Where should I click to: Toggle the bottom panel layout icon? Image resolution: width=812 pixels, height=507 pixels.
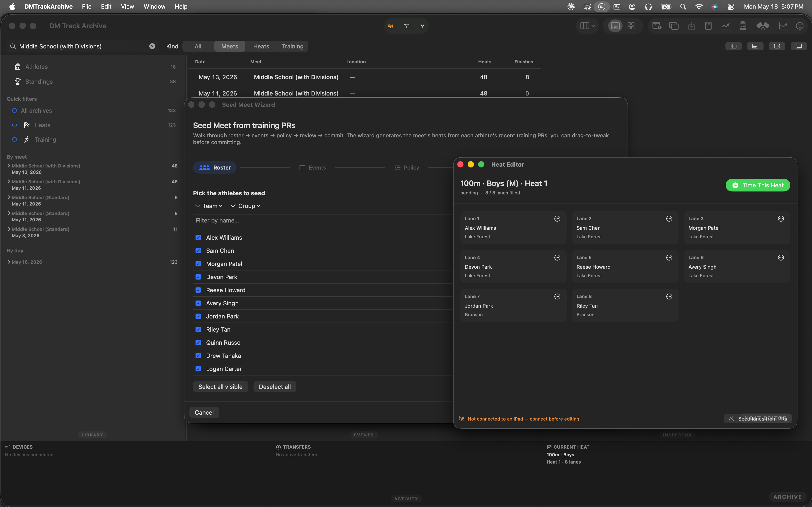[x=799, y=46]
